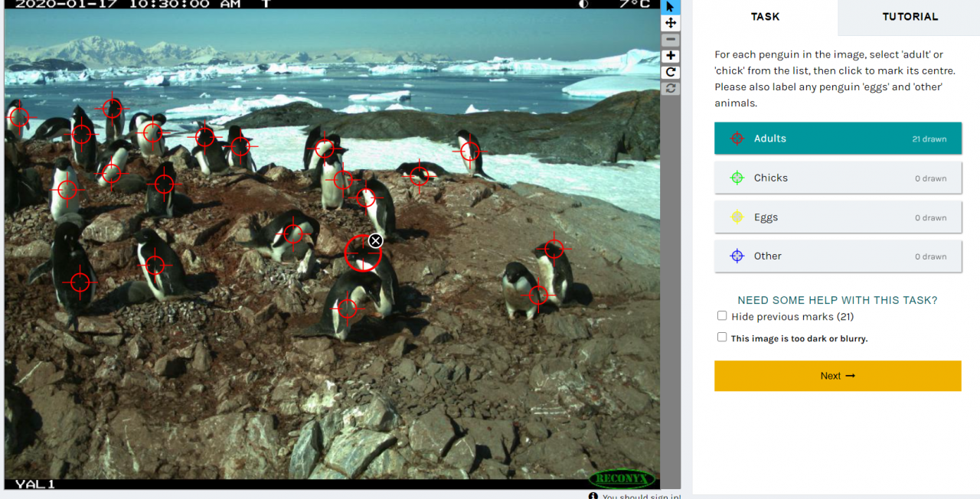
Task: Rotate the image with the clockwise arrow
Action: [671, 72]
